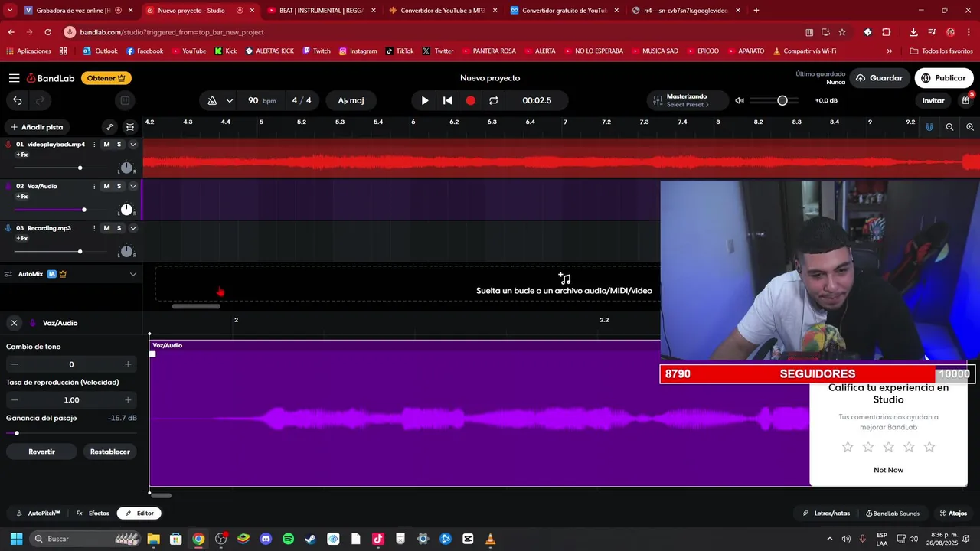The height and width of the screenshot is (551, 980).
Task: Close the Voz/Audio editor panel
Action: point(14,323)
